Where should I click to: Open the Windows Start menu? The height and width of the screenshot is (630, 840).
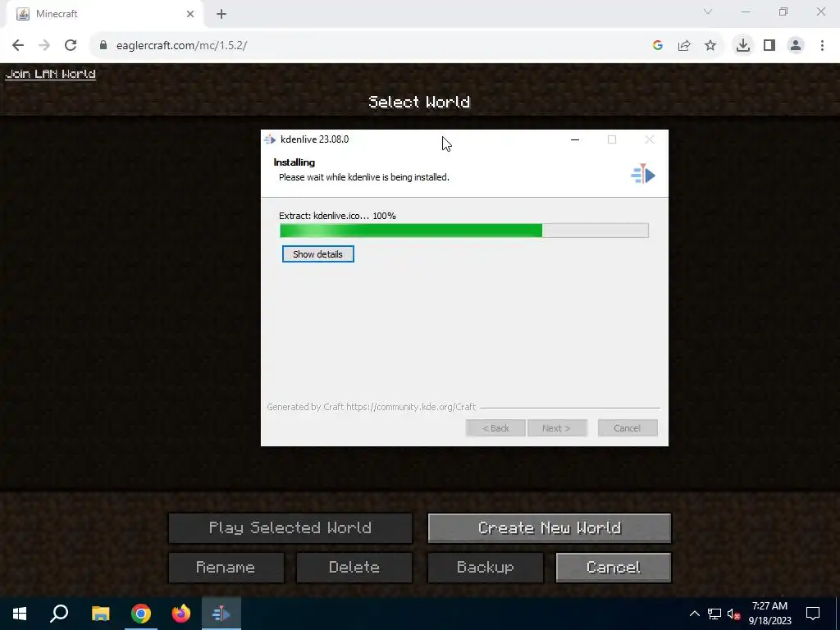(x=20, y=614)
